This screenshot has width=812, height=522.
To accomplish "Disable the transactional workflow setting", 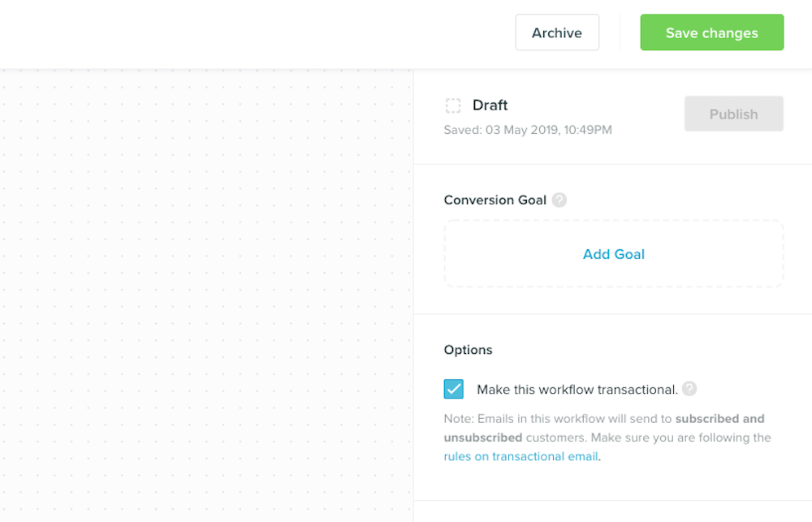I will pyautogui.click(x=453, y=389).
